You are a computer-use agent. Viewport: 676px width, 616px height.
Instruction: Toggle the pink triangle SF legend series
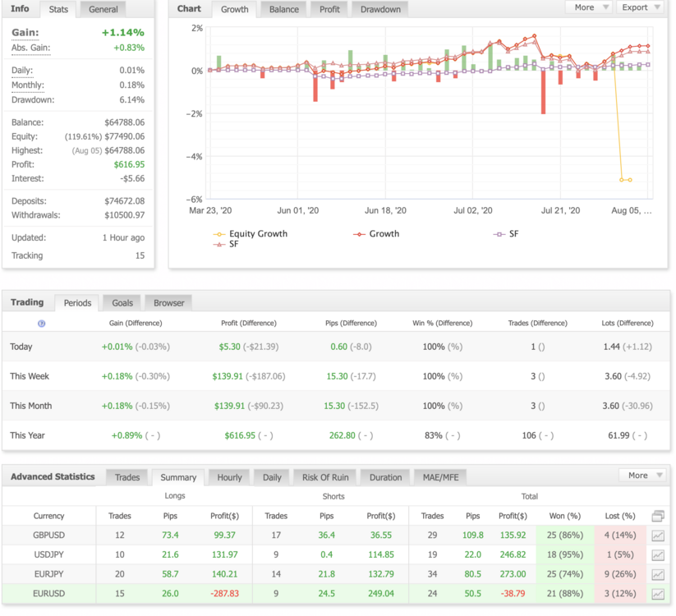click(x=226, y=244)
